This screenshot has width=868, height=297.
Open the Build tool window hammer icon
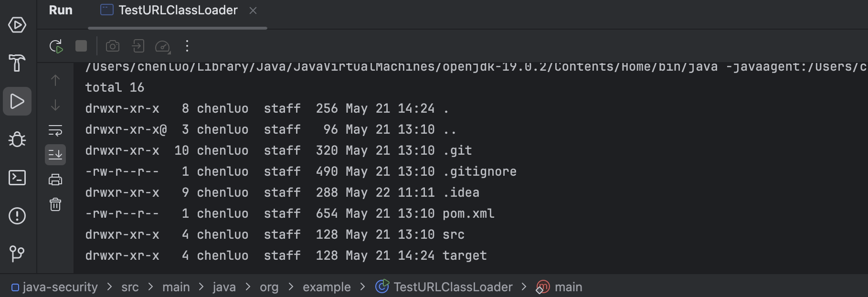tap(17, 63)
